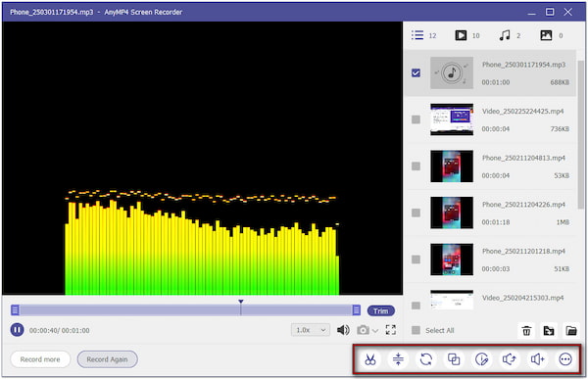Click the 736KB file size text

click(x=560, y=128)
